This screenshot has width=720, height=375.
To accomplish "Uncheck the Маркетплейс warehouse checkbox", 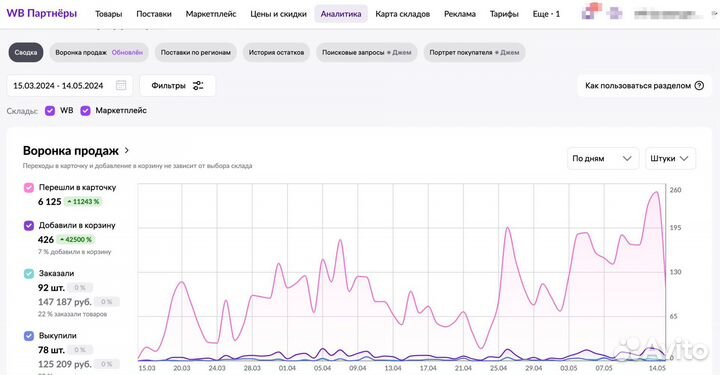I will coord(85,111).
